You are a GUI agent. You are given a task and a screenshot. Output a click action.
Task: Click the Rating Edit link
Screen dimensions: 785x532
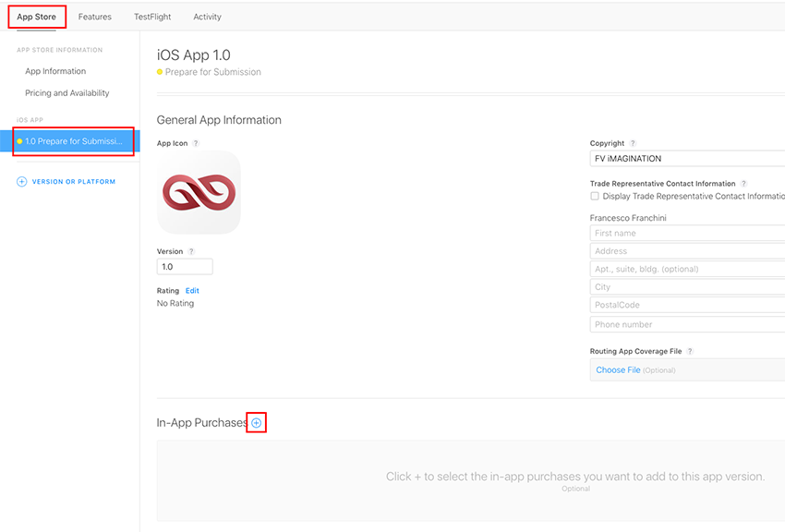[x=192, y=291]
